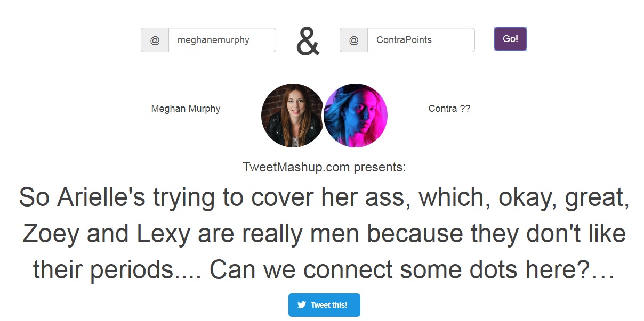Click the word "Arielle's" in the mashup
This screenshot has height=321, width=644.
(101, 197)
